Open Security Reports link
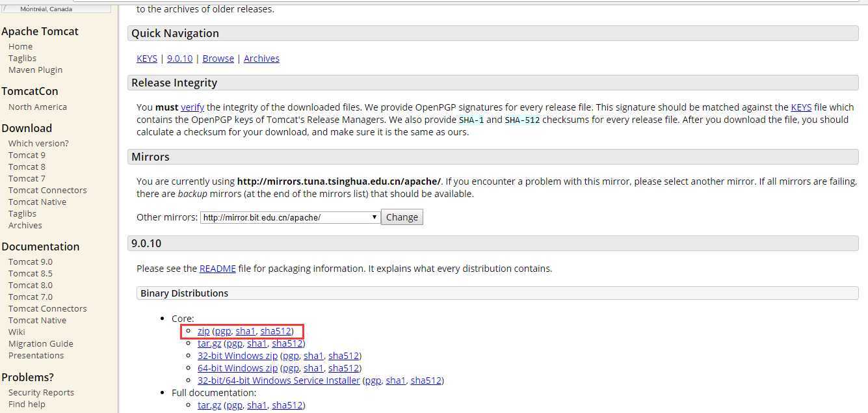This screenshot has width=868, height=413. coord(41,392)
